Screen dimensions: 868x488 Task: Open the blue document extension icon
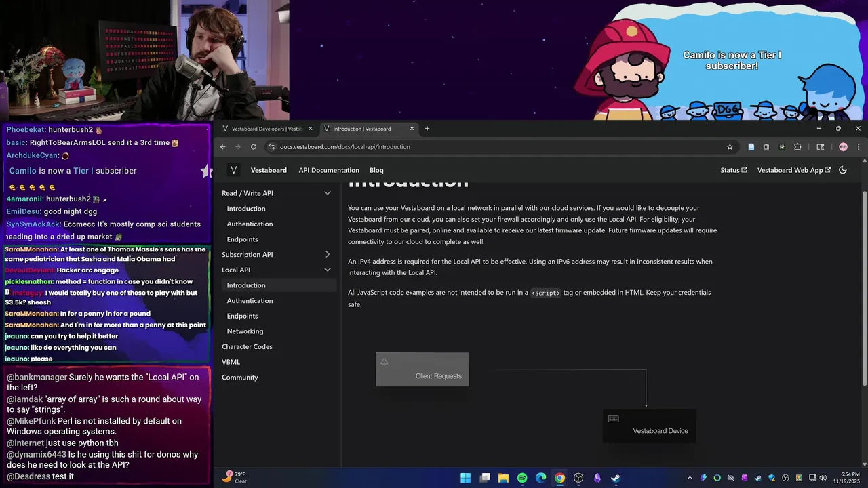coord(751,146)
